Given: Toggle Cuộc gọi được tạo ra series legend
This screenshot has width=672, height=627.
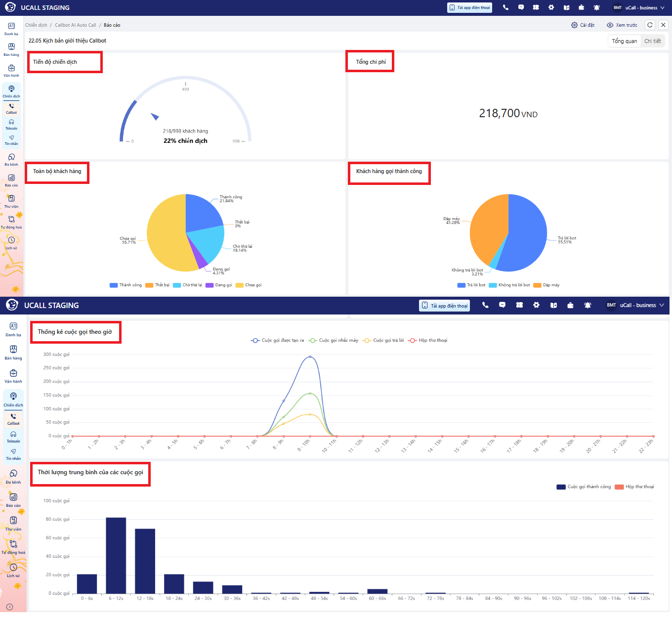Looking at the screenshot, I should point(277,340).
